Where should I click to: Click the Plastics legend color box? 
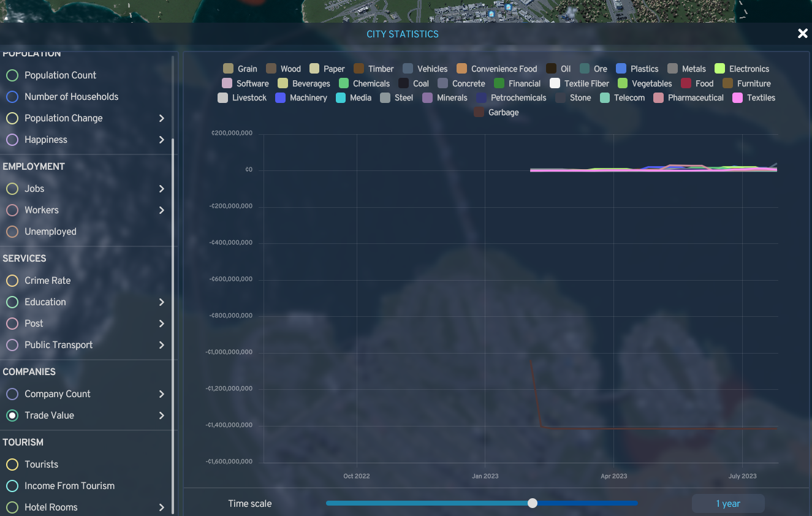click(621, 69)
